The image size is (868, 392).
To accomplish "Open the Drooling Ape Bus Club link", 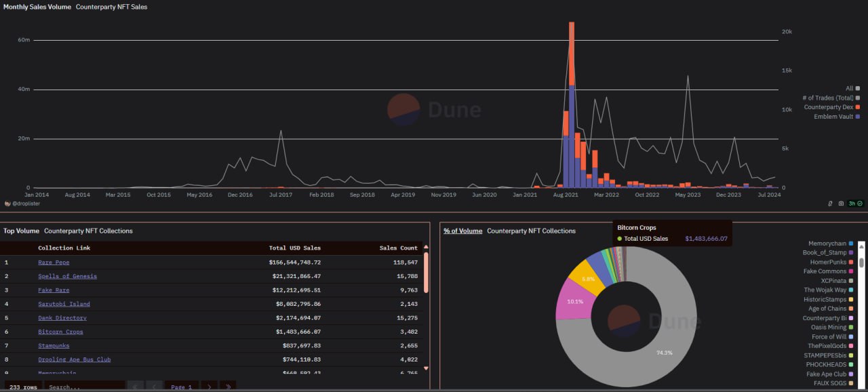I will (x=75, y=359).
